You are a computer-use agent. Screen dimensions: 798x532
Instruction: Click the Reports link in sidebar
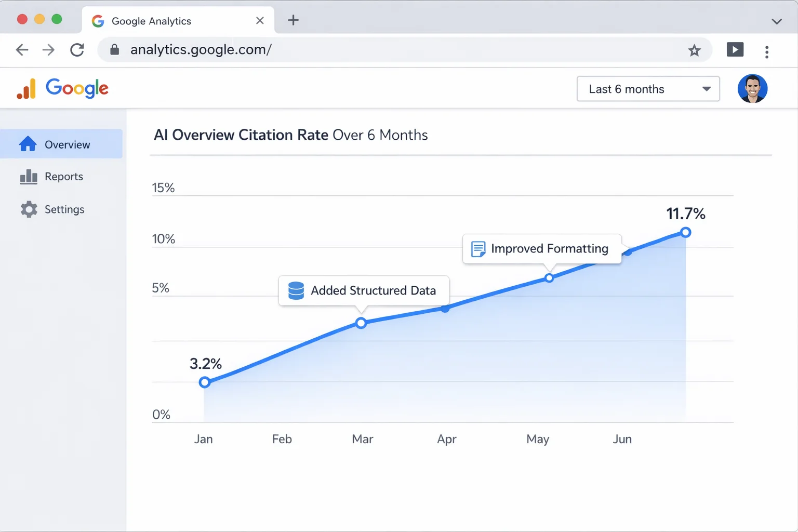click(63, 177)
